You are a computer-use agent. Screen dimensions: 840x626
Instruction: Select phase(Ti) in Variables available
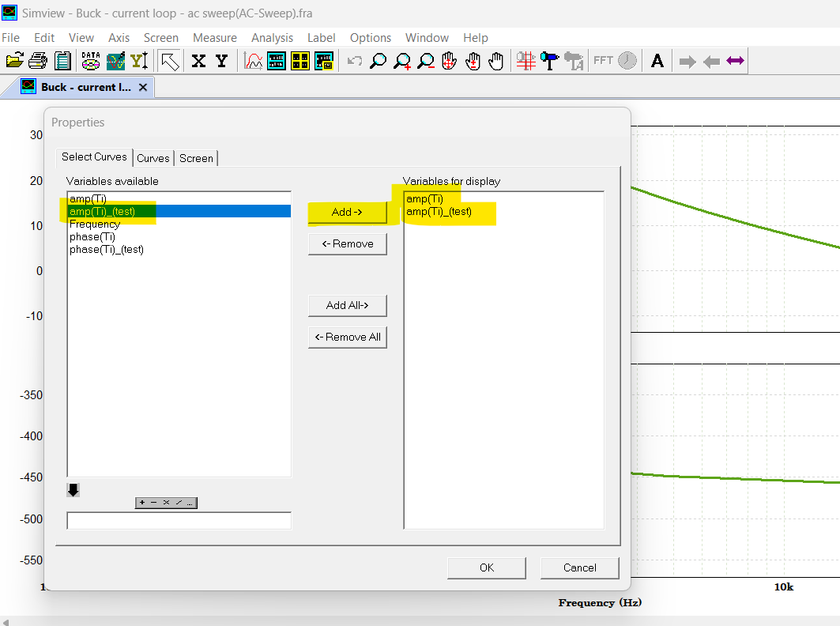179,237
